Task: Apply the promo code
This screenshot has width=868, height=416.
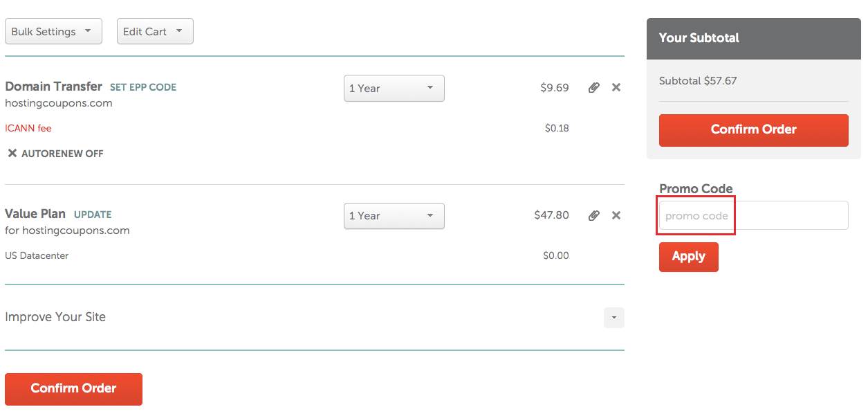Action: pos(688,257)
